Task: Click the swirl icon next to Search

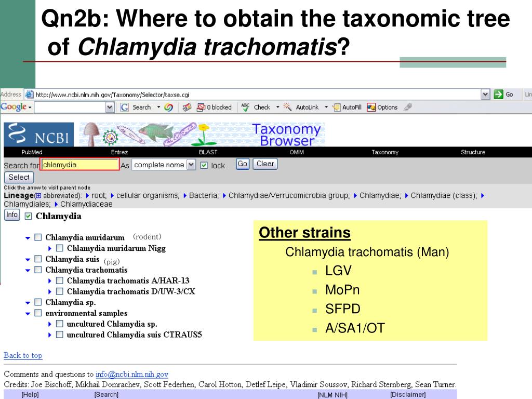Action: click(168, 107)
